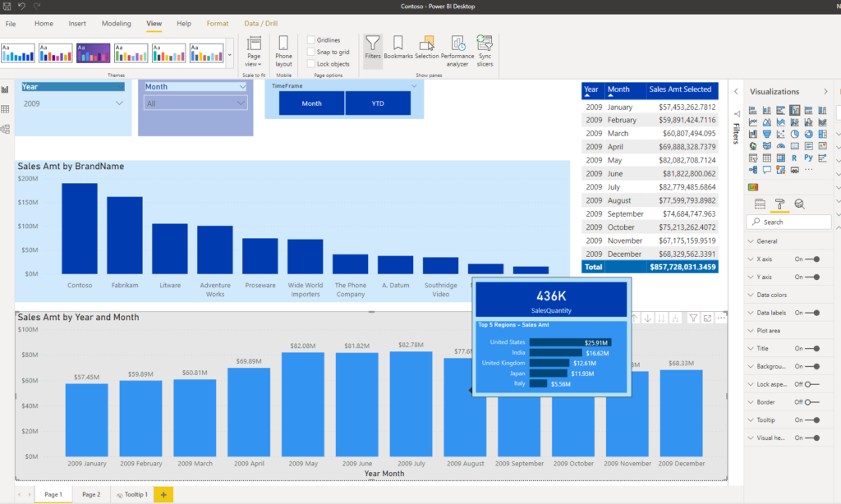The width and height of the screenshot is (841, 504).
Task: Select the matrix visualization icon
Action: (x=780, y=158)
